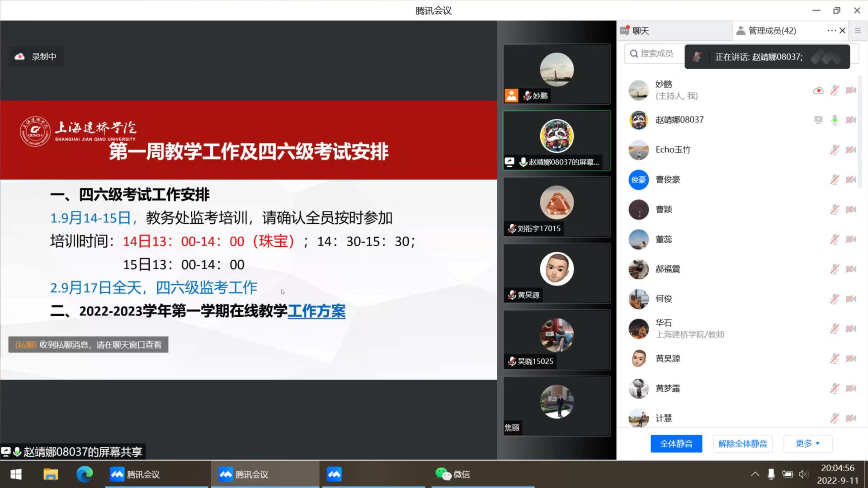Select the 管理成员(42) tab
Image resolution: width=868 pixels, height=488 pixels.
coord(772,31)
